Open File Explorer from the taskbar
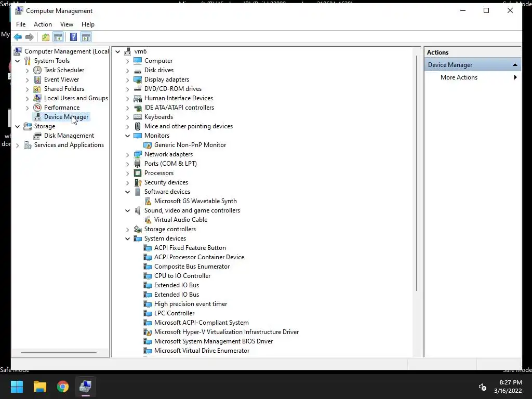Image resolution: width=532 pixels, height=399 pixels. click(39, 387)
